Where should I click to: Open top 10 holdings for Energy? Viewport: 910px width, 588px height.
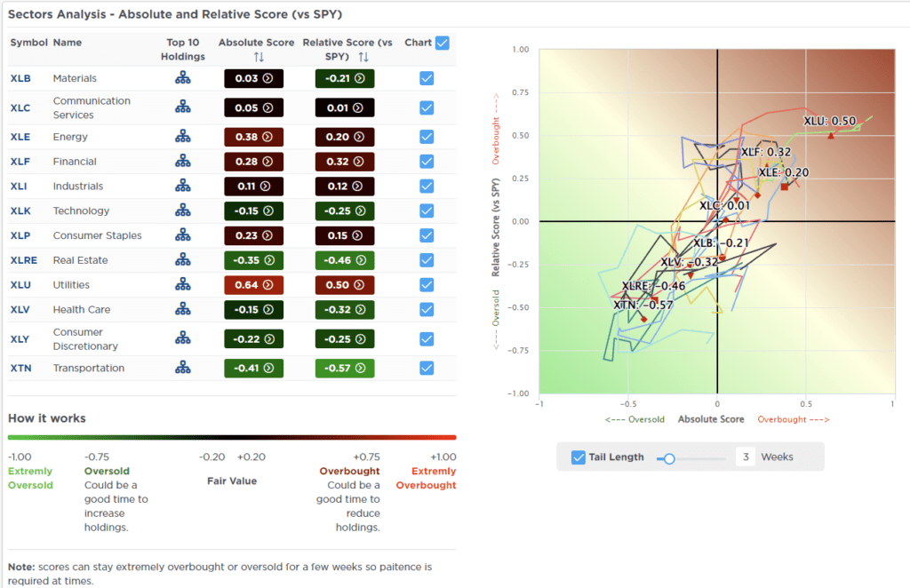tap(183, 136)
